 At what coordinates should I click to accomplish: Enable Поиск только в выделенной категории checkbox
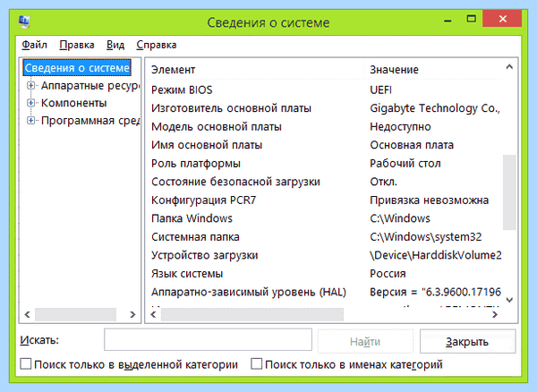[x=26, y=364]
